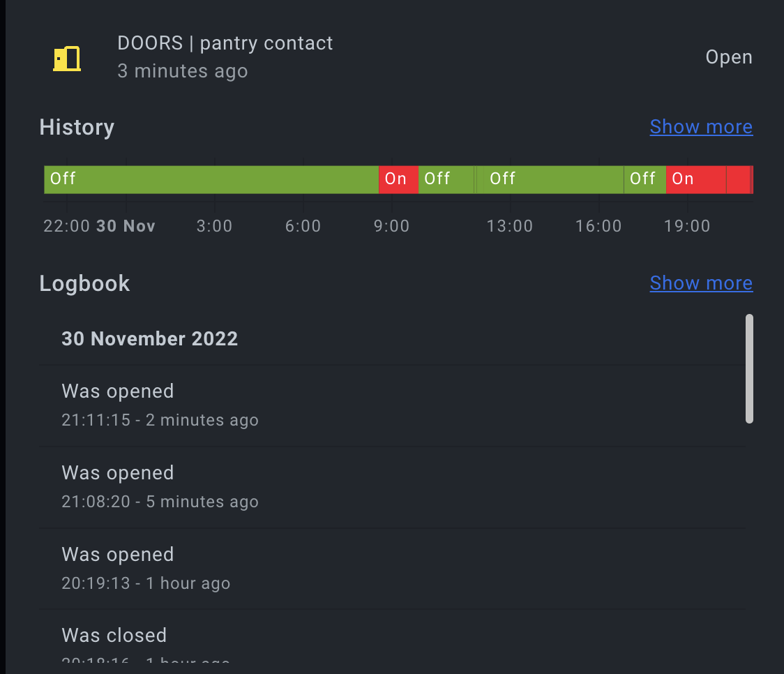This screenshot has height=674, width=784.
Task: Click the short "Off" segment before the last On
Action: (x=644, y=179)
